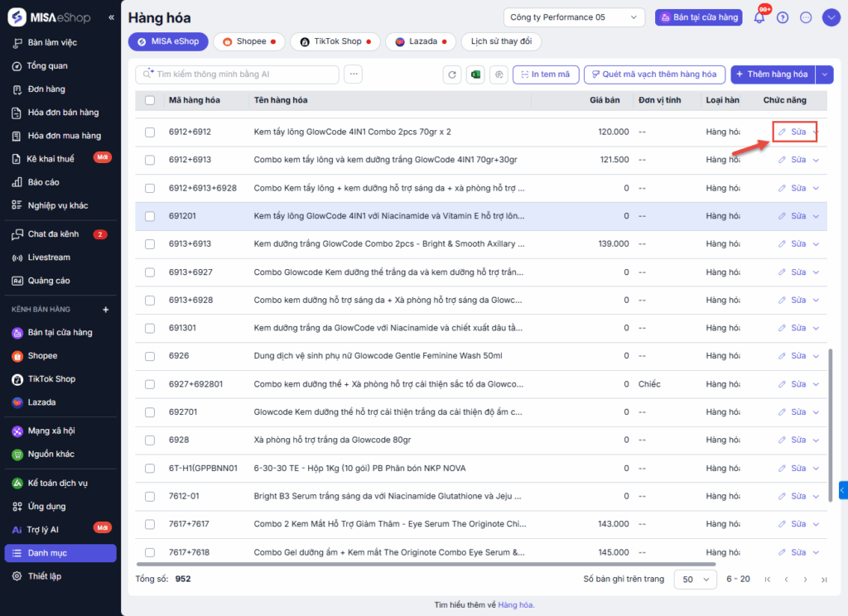Check the row 691201 checkbox
This screenshot has height=616, width=848.
tap(150, 216)
